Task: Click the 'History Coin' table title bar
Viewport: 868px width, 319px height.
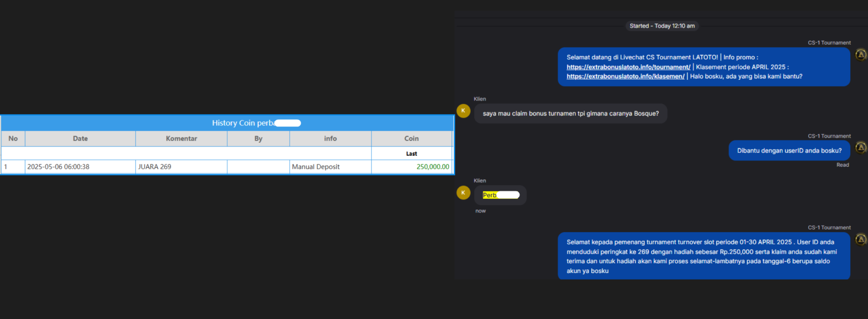Action: click(227, 123)
